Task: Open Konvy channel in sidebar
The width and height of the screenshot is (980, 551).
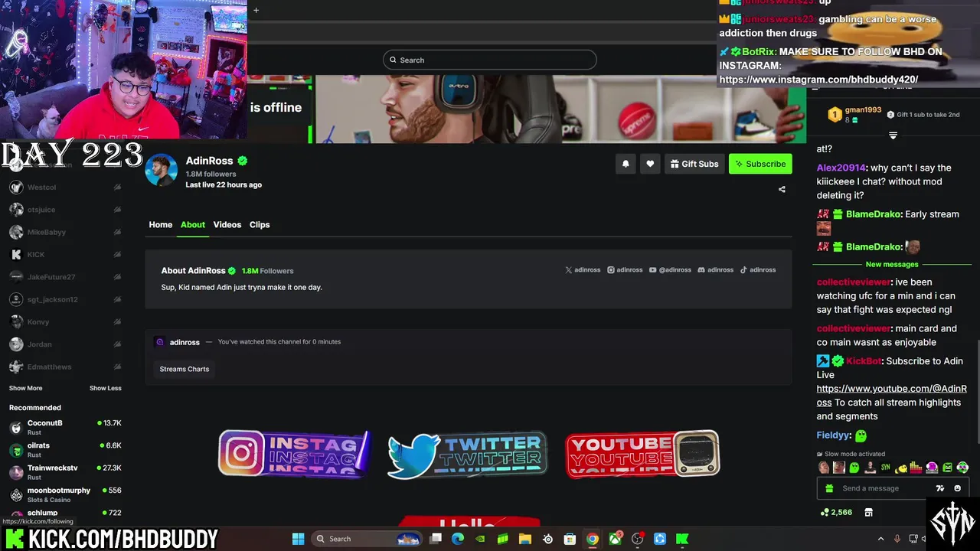Action: pyautogui.click(x=65, y=322)
